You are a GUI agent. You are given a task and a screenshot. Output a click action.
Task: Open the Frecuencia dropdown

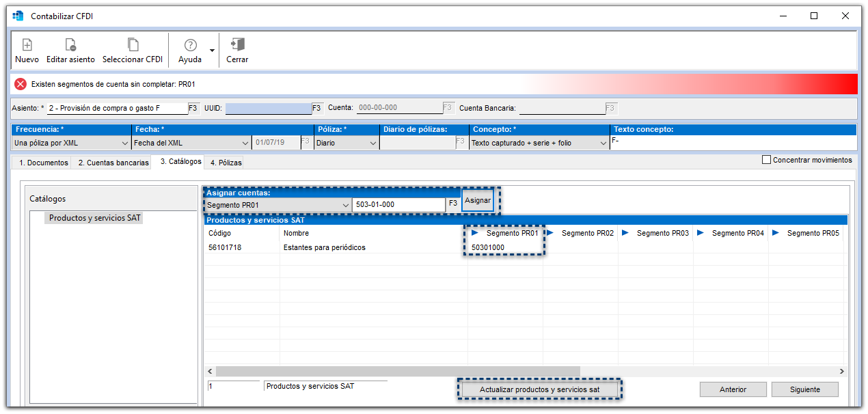coord(125,143)
